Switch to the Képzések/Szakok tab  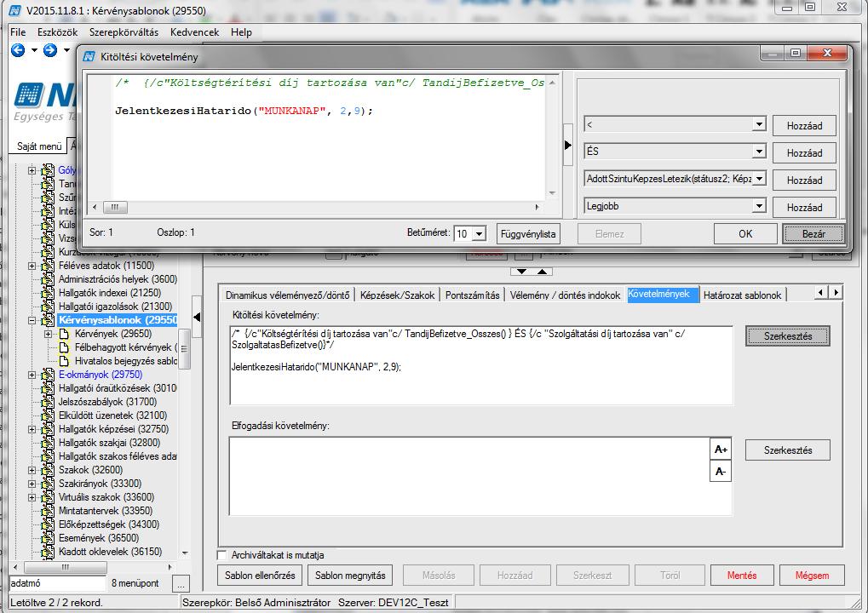point(397,295)
